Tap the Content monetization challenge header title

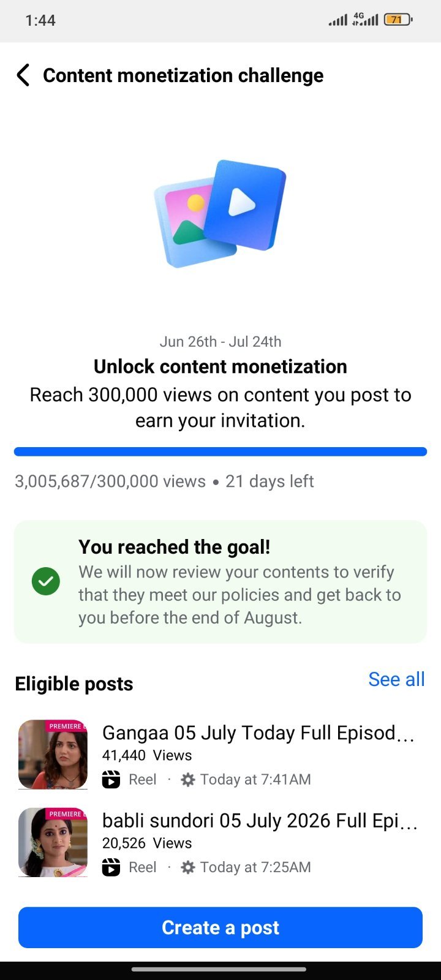pos(183,75)
